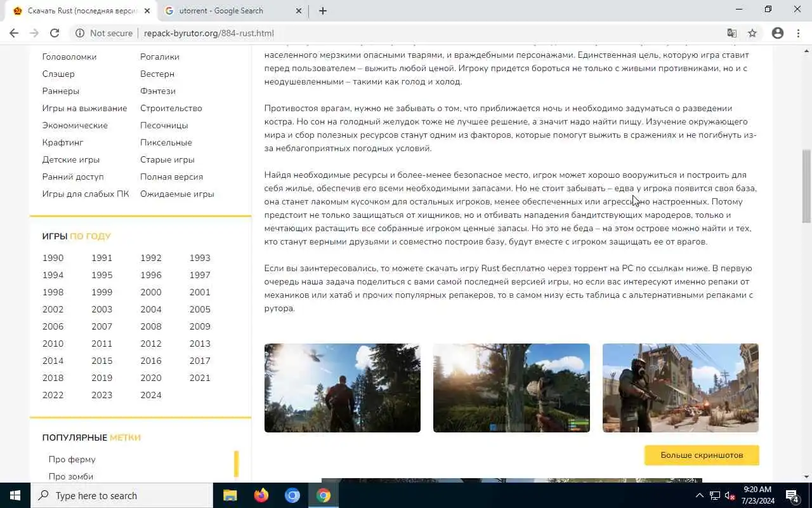Select the Строительство genre
This screenshot has width=812, height=508.
pos(171,108)
